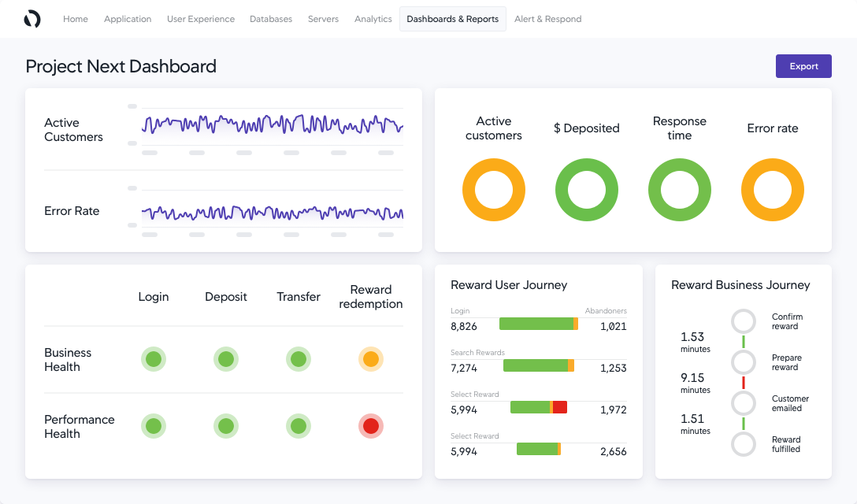Click the Business Health row label

(68, 360)
